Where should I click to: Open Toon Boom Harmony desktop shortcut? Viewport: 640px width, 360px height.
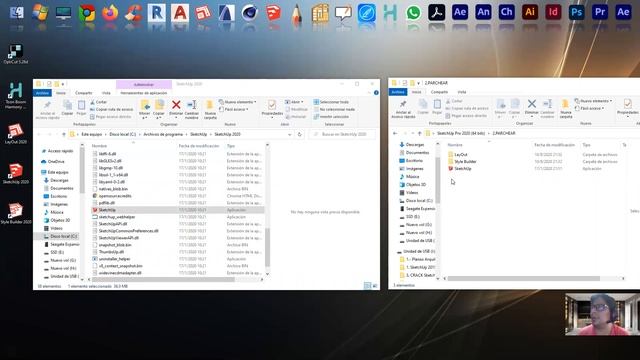click(16, 95)
